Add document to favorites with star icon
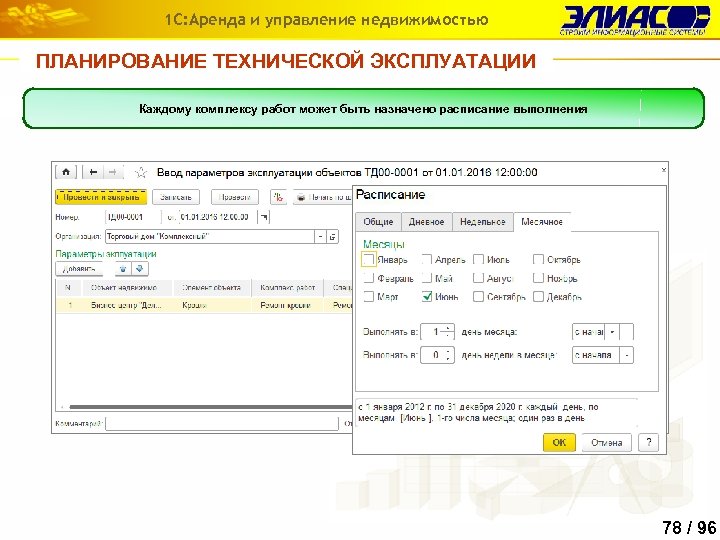The width and height of the screenshot is (720, 540). point(141,173)
